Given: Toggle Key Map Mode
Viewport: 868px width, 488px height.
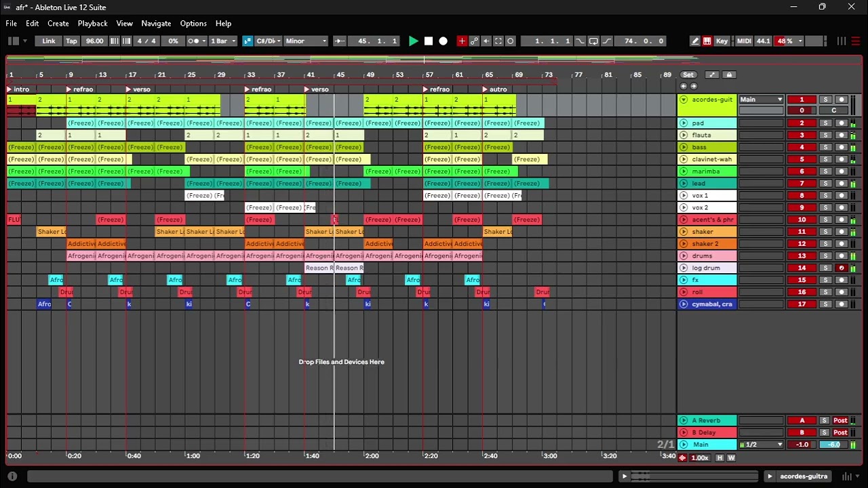Looking at the screenshot, I should (722, 41).
